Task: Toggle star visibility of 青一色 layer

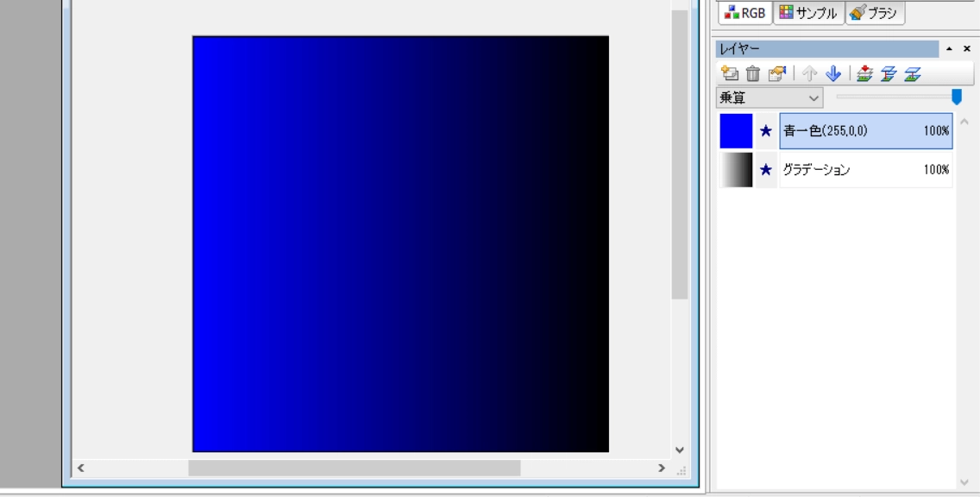Action: tap(765, 131)
